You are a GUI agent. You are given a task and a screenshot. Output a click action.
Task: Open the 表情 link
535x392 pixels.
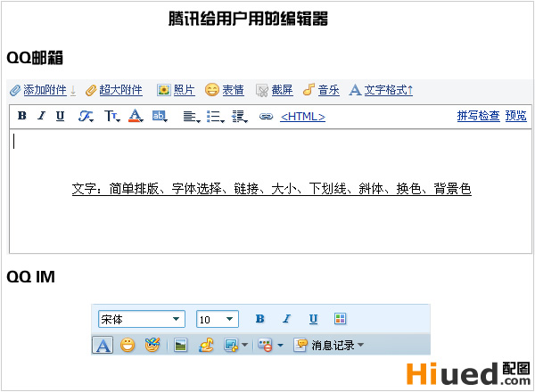coord(233,90)
